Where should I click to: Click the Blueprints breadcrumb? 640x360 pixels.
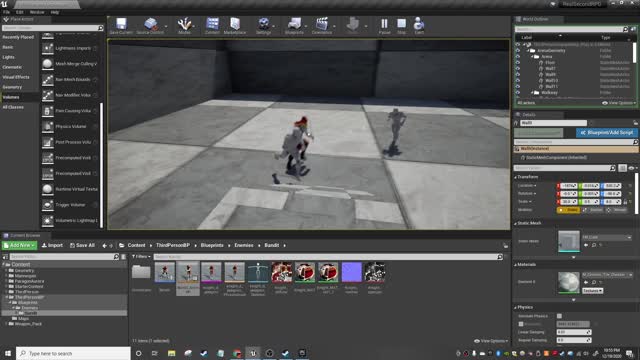pos(212,245)
